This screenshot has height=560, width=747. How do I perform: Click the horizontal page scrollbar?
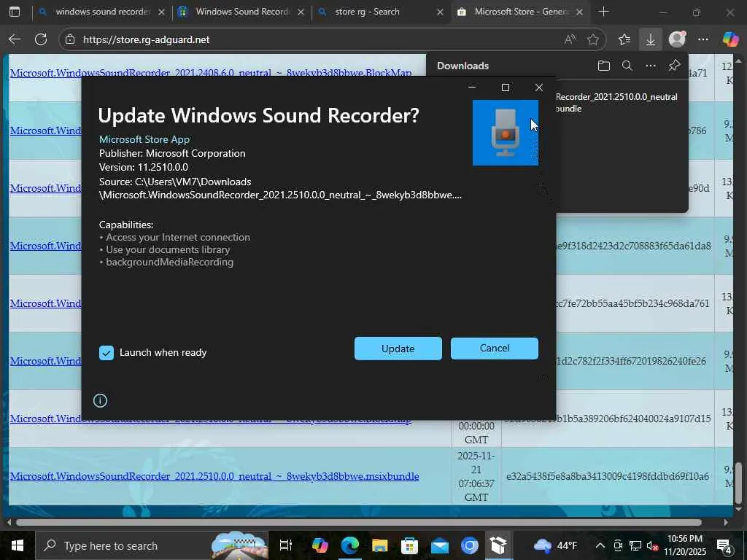pos(358,522)
